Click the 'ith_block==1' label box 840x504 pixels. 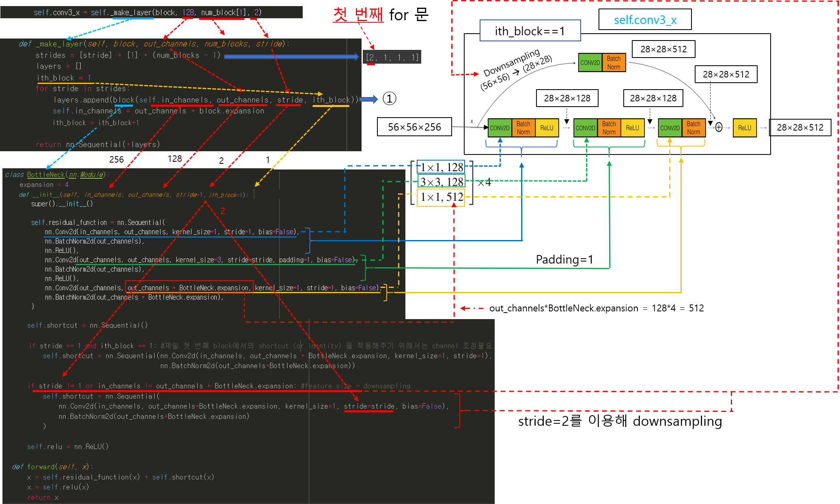pyautogui.click(x=530, y=31)
